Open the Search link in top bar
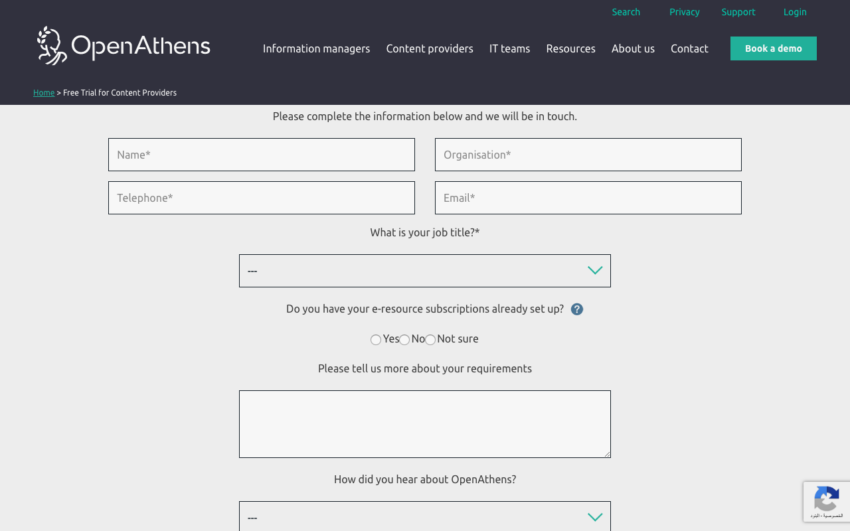The height and width of the screenshot is (531, 850). (x=626, y=12)
